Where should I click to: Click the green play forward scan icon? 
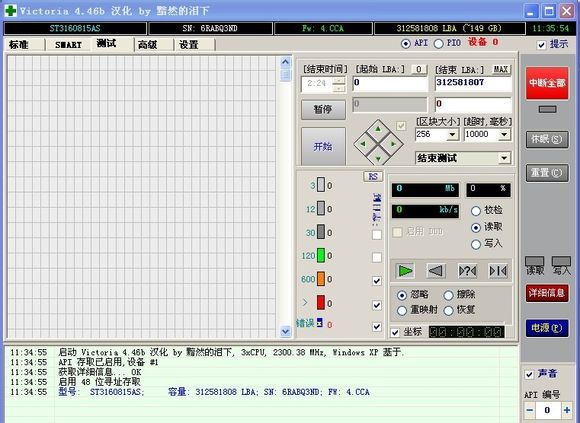(x=405, y=271)
